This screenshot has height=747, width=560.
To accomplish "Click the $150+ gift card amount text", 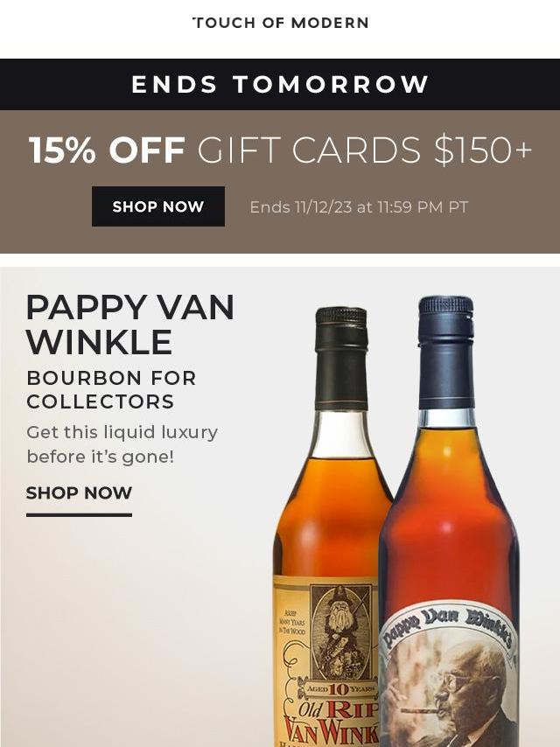I will [x=482, y=150].
